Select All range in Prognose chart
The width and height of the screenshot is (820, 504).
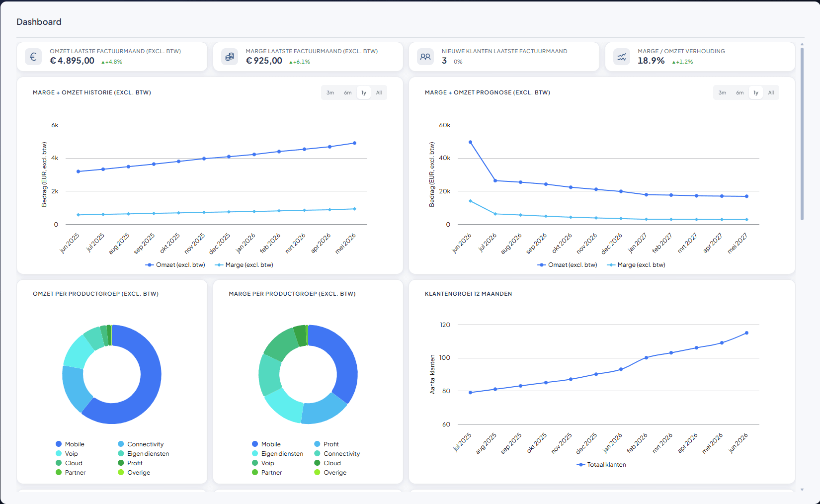pyautogui.click(x=771, y=93)
